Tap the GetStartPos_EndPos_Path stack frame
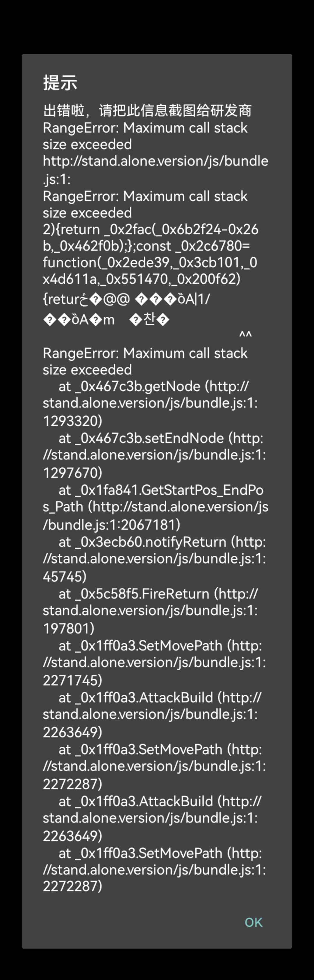314x980 pixels. 155,507
